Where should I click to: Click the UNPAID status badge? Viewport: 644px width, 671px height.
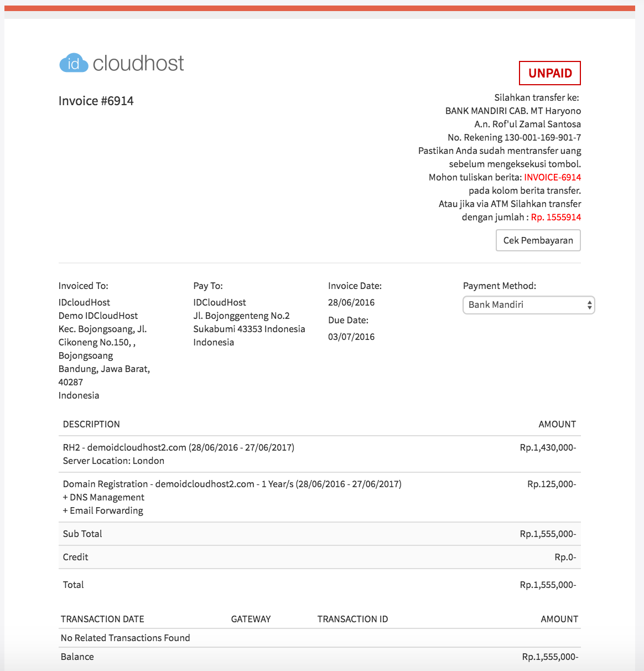coord(549,73)
